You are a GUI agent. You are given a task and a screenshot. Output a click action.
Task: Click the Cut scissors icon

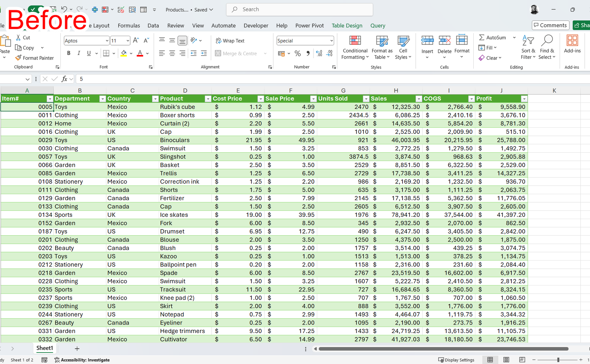click(x=19, y=37)
